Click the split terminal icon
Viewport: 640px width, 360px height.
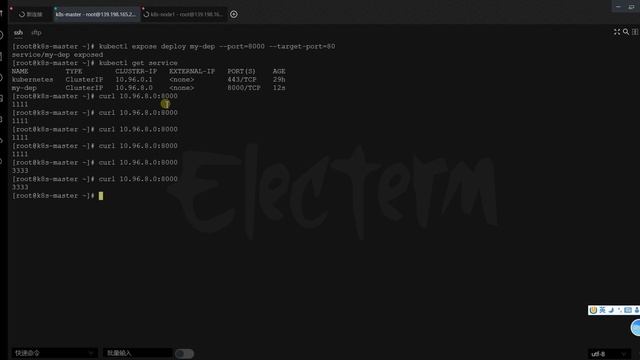pos(635,32)
